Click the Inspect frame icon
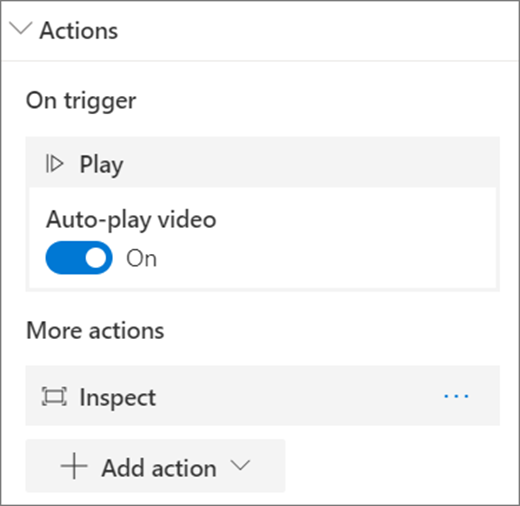Viewport: 520px width, 506px height. [x=54, y=396]
